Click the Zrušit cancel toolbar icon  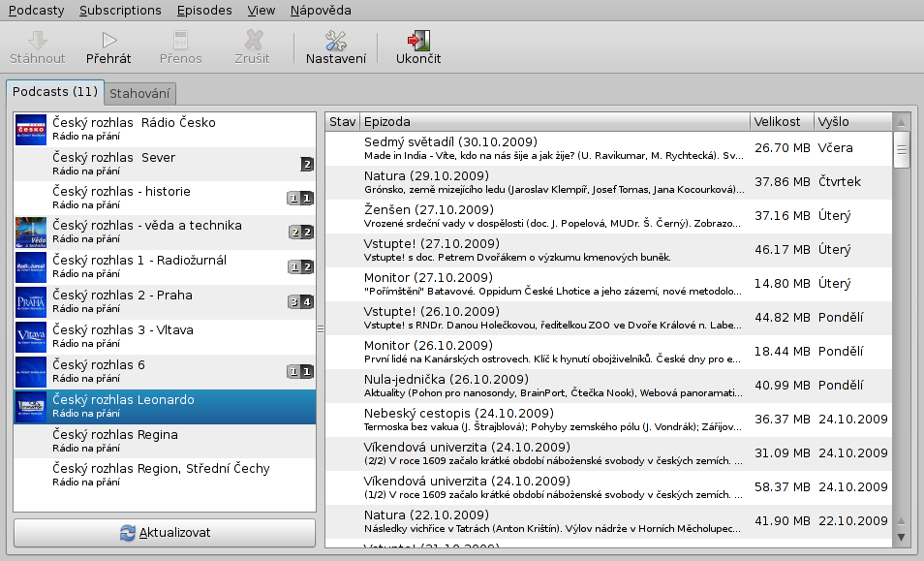(254, 40)
